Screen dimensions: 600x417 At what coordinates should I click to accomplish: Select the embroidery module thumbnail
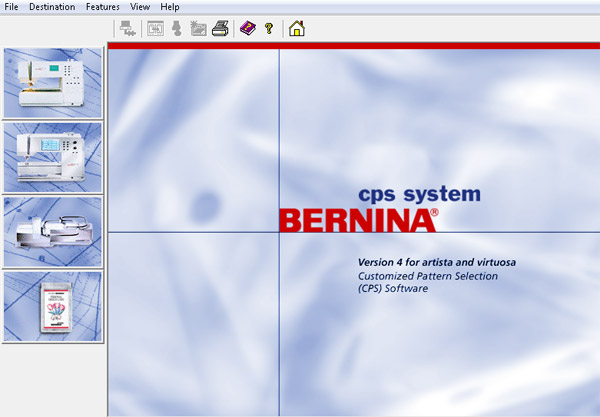coord(53,232)
